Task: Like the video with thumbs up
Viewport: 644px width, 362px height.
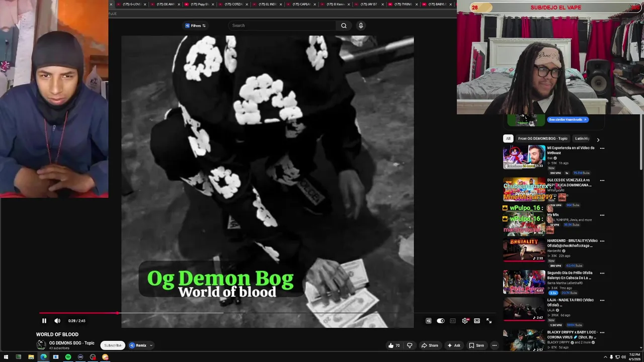Action: tap(394, 345)
